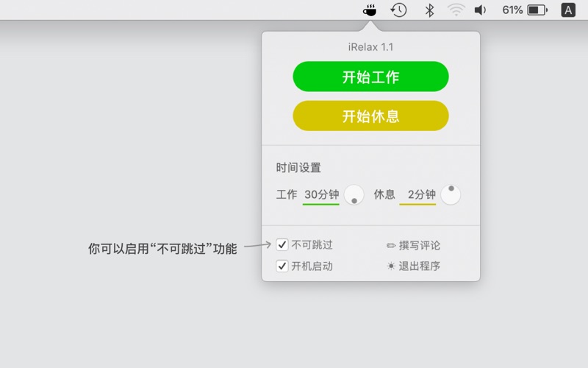Adjust the work time dial knob
Screen dimensions: 588x368
tap(354, 195)
